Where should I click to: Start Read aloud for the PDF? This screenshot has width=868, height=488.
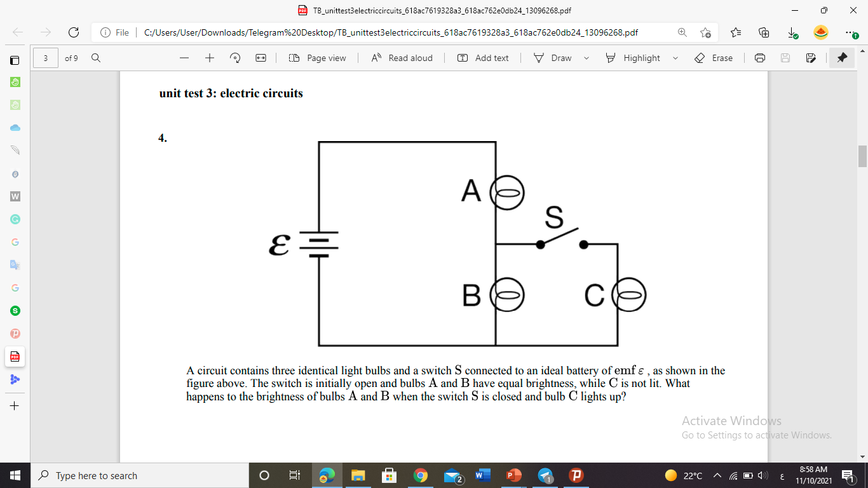pyautogui.click(x=402, y=58)
